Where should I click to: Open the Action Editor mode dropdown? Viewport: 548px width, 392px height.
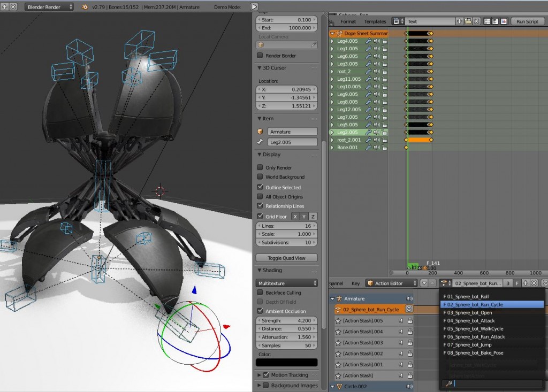(x=391, y=283)
